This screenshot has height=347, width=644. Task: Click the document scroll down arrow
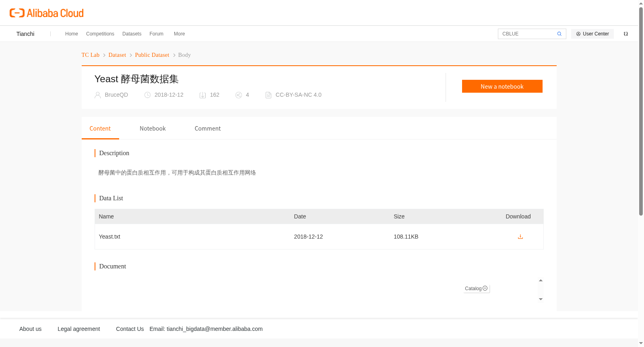point(541,299)
